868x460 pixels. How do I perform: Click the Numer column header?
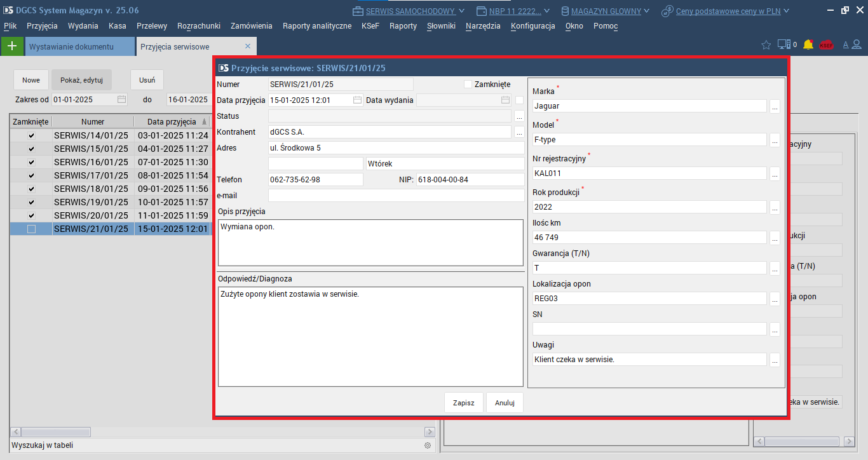click(93, 121)
